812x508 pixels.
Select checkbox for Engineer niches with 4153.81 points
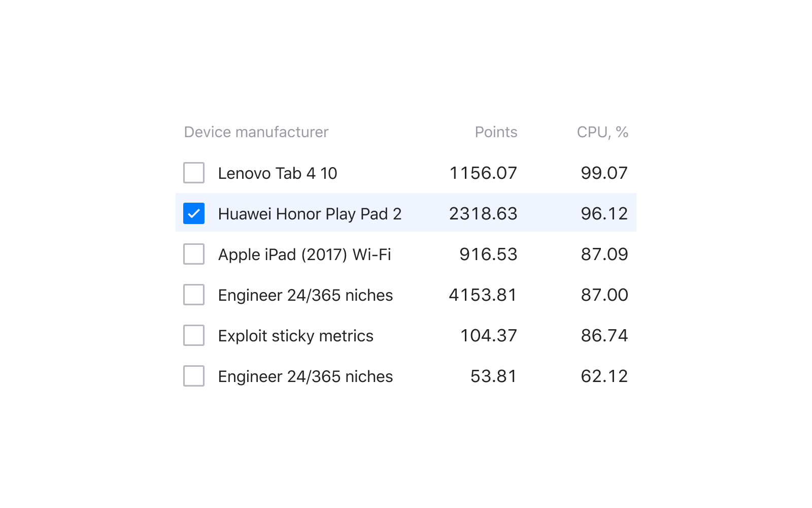(x=194, y=295)
